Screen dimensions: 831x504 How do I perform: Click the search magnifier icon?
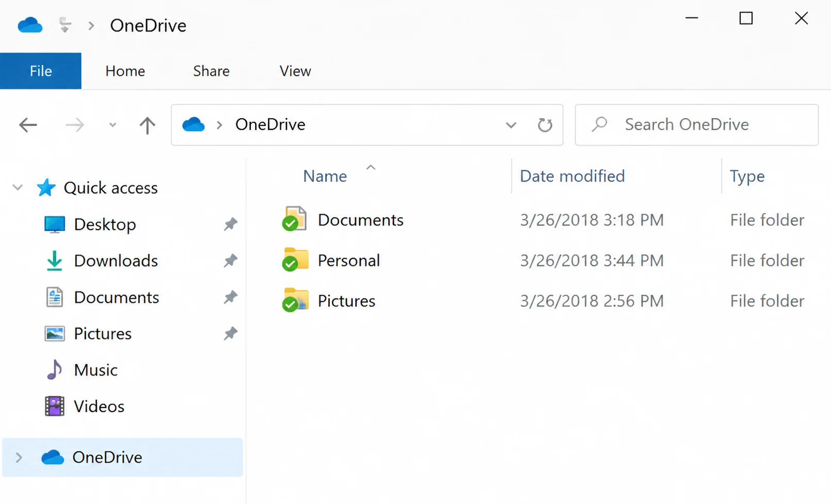(x=600, y=124)
